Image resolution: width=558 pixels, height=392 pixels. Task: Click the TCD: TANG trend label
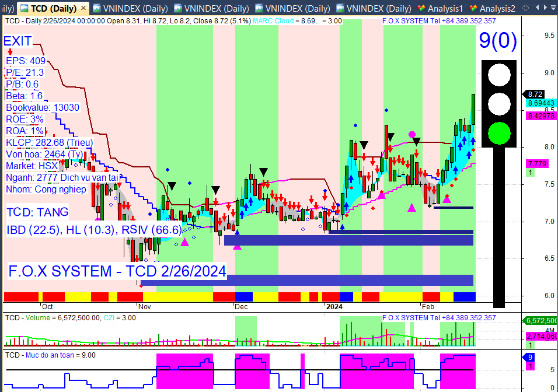tap(37, 212)
